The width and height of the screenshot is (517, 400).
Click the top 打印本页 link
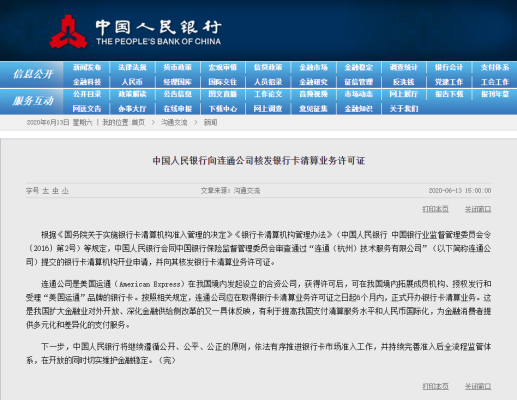(435, 209)
